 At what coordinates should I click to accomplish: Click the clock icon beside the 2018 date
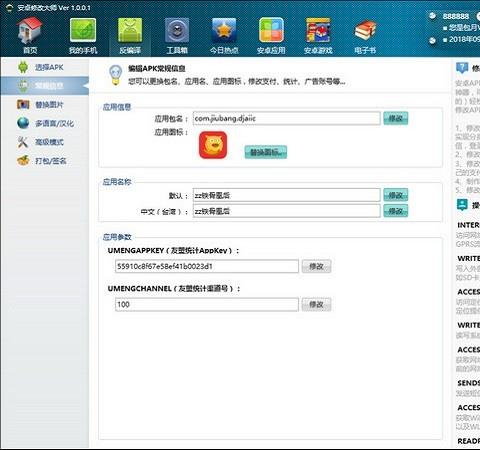432,41
